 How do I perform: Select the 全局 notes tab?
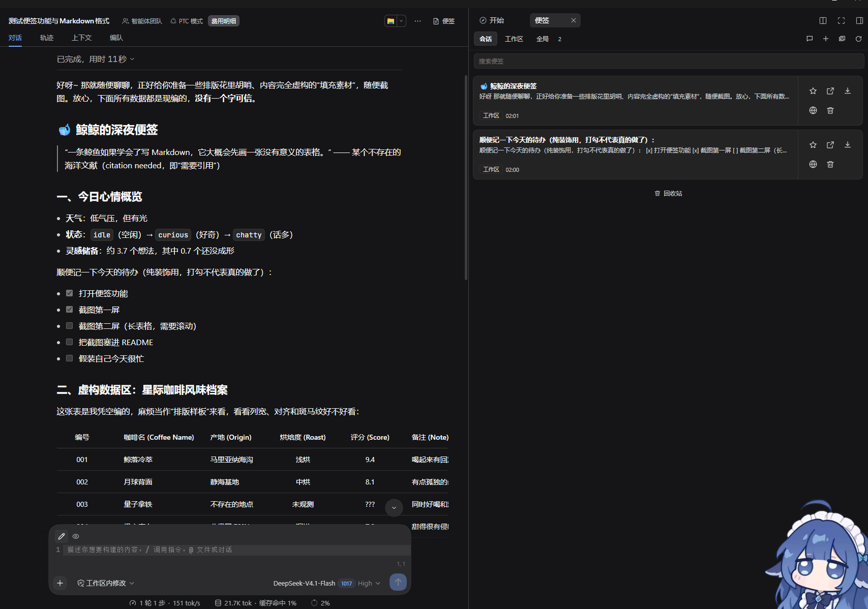[543, 39]
